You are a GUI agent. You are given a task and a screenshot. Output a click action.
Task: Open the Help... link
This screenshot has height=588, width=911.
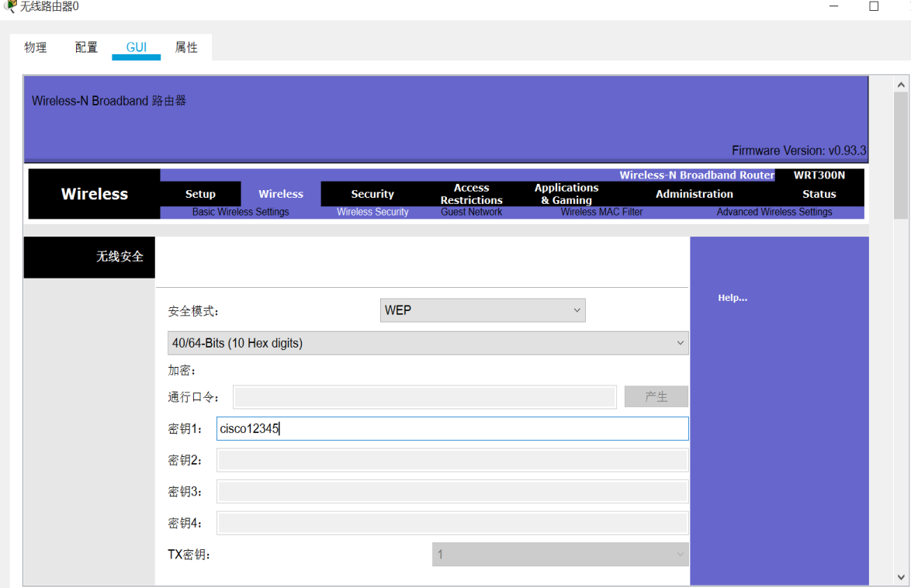click(x=733, y=297)
